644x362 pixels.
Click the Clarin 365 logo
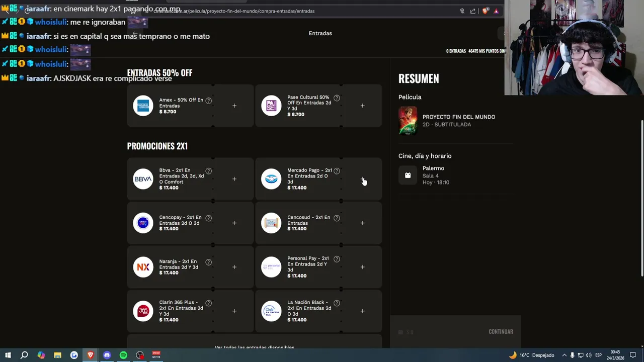(x=143, y=311)
